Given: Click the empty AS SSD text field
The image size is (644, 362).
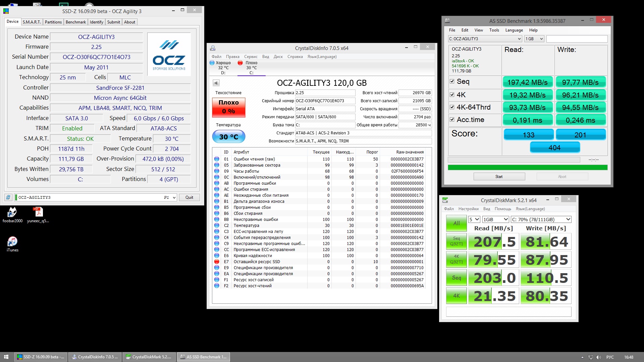Looking at the screenshot, I should click(x=577, y=39).
